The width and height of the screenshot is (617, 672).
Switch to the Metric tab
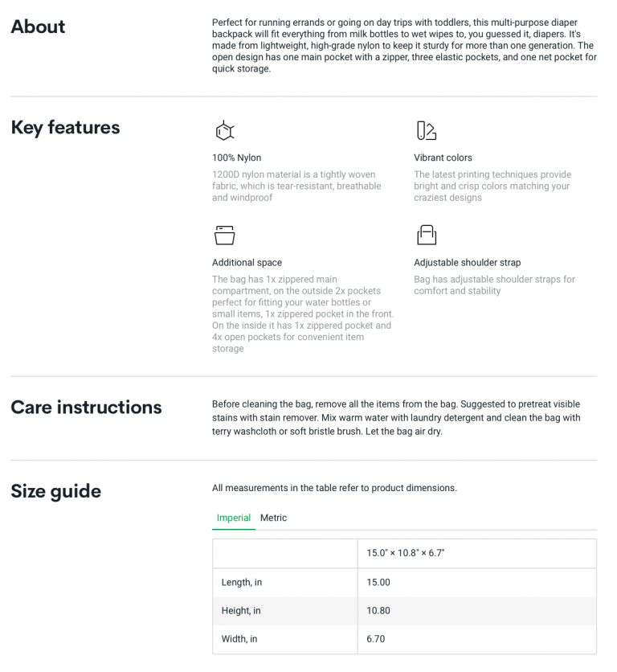[273, 518]
